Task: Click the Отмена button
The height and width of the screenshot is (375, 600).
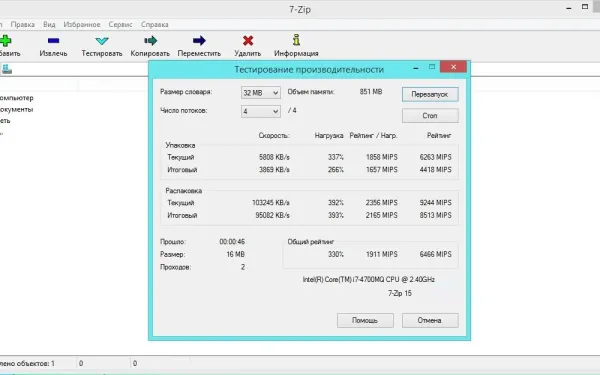Action: pyautogui.click(x=430, y=320)
